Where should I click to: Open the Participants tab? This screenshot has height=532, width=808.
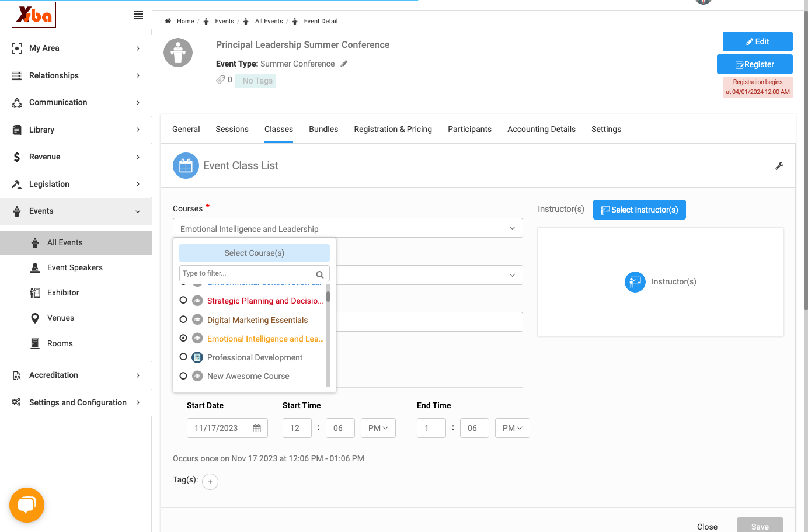tap(469, 129)
